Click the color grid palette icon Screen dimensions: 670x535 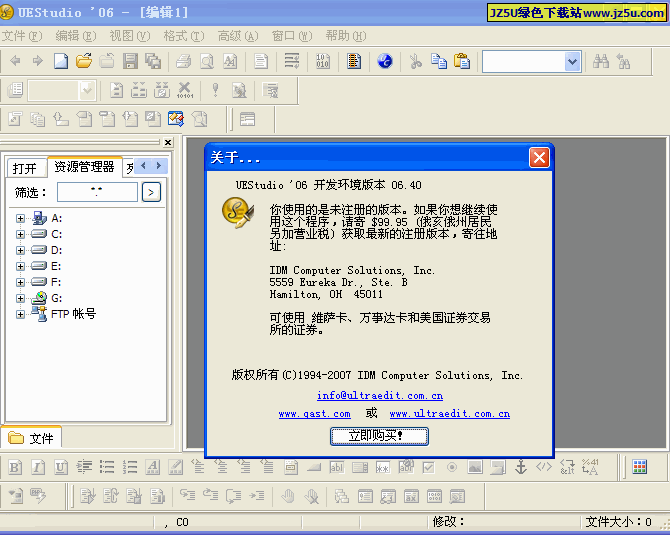tap(639, 467)
